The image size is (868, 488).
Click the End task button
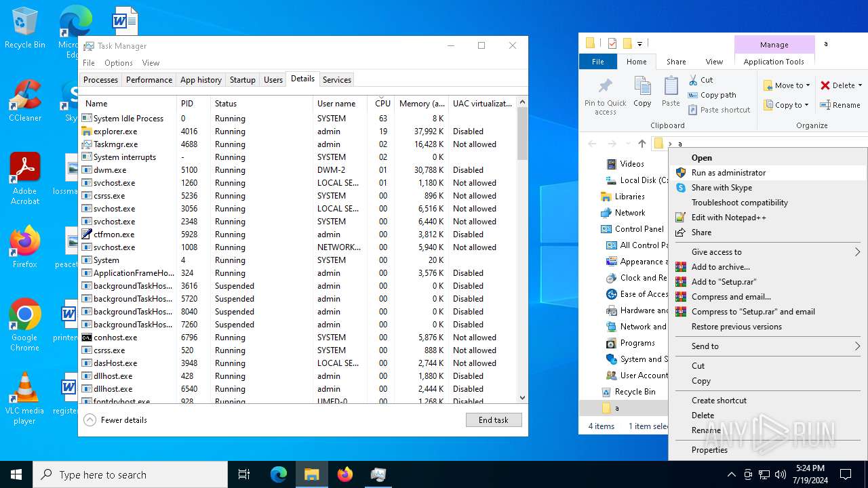(x=493, y=420)
